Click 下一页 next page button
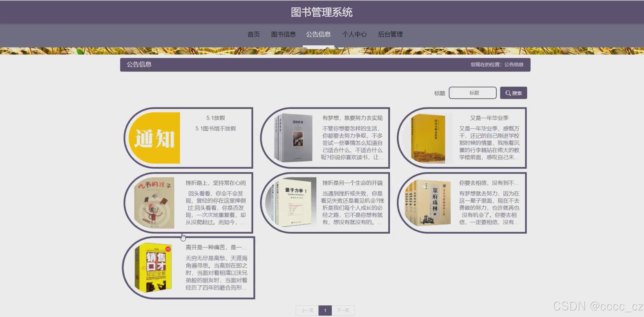This screenshot has height=317, width=644. [x=343, y=310]
